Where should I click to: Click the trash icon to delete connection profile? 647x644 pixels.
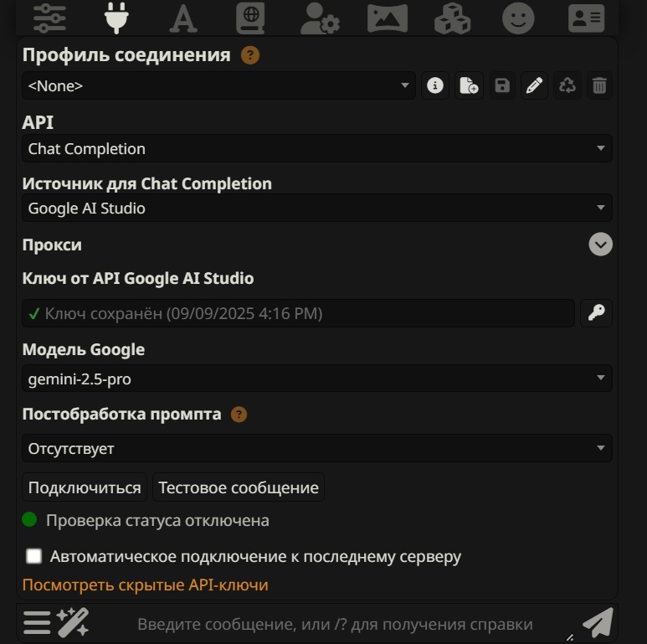pyautogui.click(x=599, y=85)
